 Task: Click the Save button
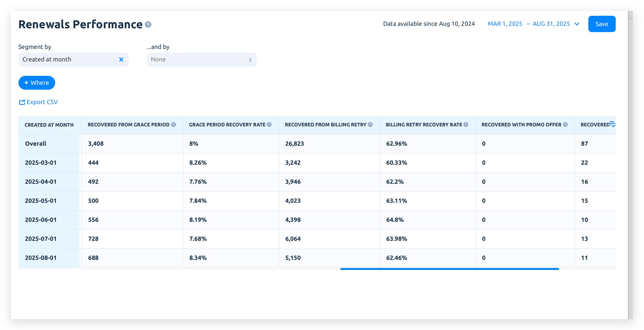(x=602, y=24)
